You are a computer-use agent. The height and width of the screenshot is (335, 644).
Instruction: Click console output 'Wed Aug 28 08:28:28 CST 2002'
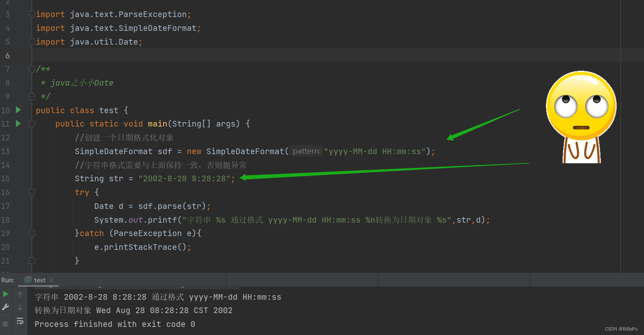coord(164,310)
